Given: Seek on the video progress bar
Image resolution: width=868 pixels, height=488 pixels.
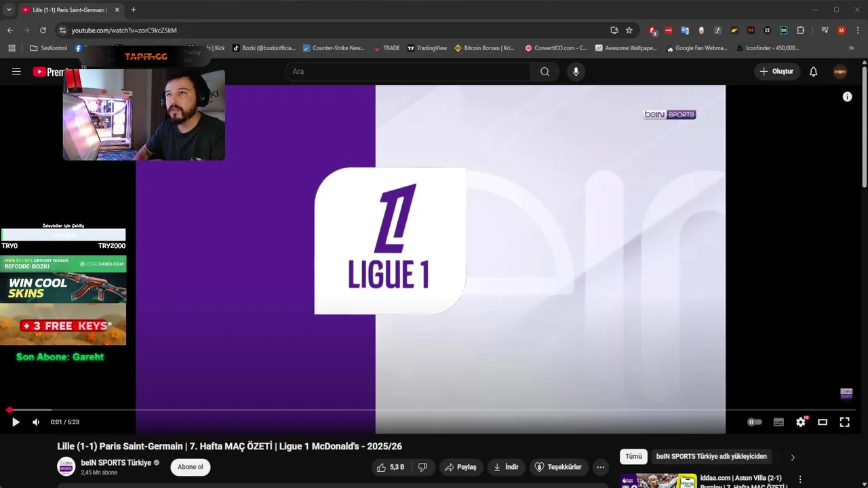Looking at the screenshot, I should point(434,410).
